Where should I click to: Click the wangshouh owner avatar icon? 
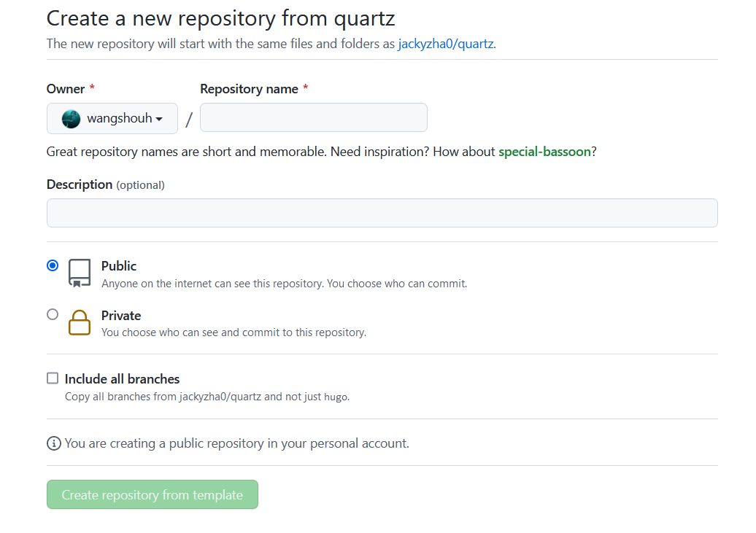pyautogui.click(x=71, y=119)
